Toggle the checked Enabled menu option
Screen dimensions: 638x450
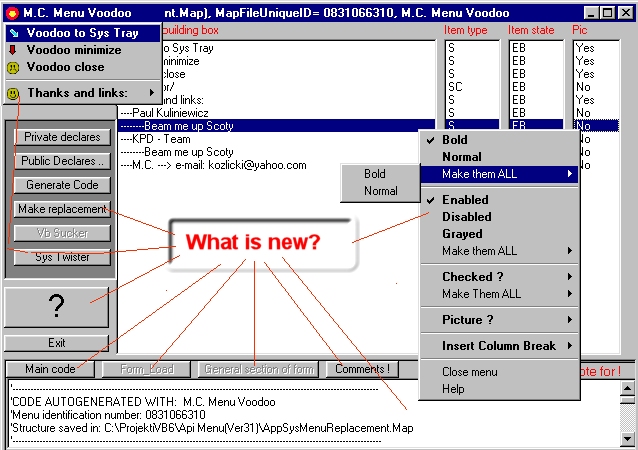point(465,200)
